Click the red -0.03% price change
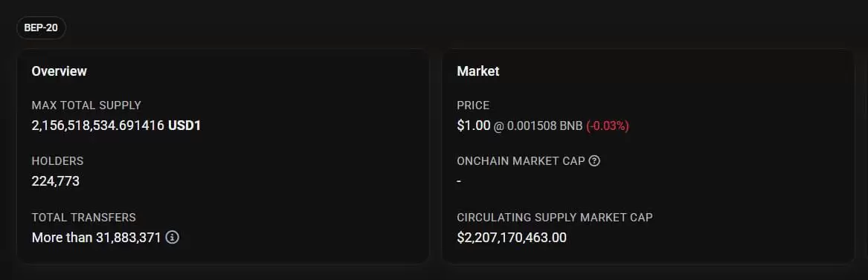Screen dimensions: 868x280 coord(607,126)
